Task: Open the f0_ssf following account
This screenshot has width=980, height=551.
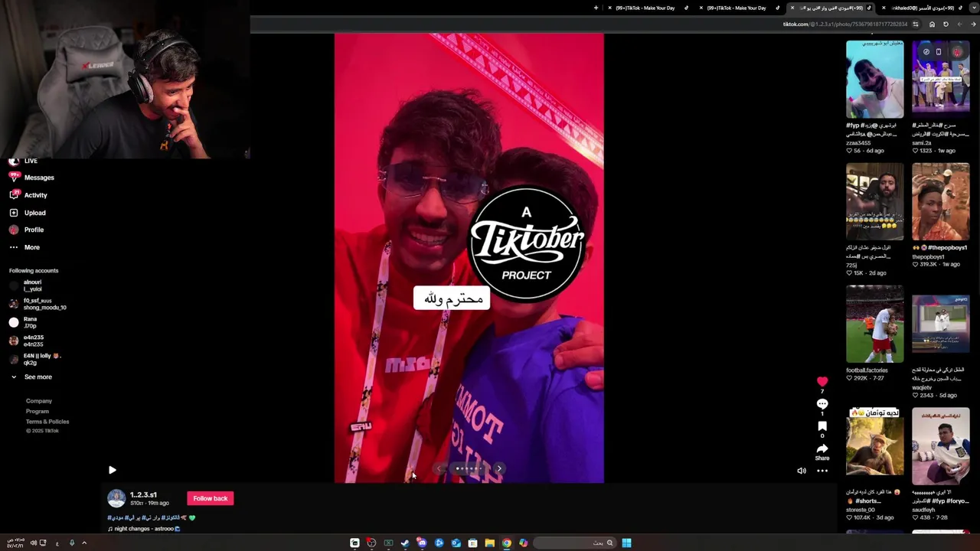Action: (x=38, y=304)
